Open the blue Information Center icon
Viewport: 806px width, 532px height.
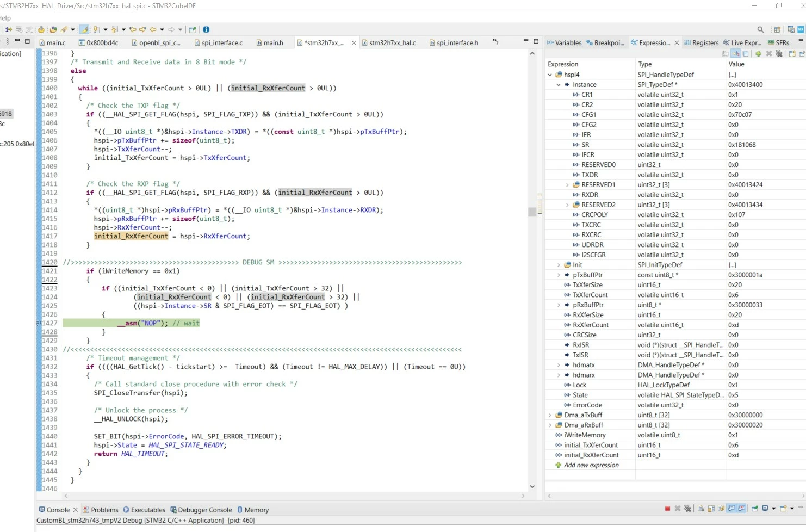coord(206,29)
